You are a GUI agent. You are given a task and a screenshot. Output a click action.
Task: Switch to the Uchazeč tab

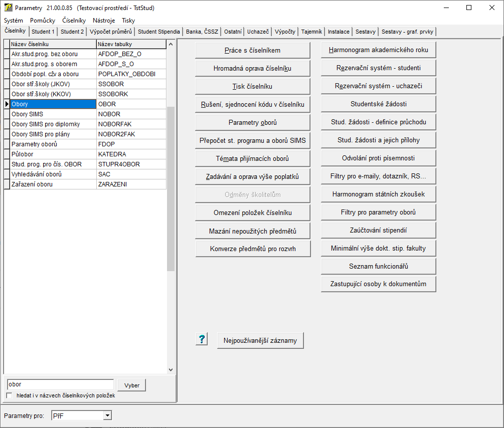[258, 32]
